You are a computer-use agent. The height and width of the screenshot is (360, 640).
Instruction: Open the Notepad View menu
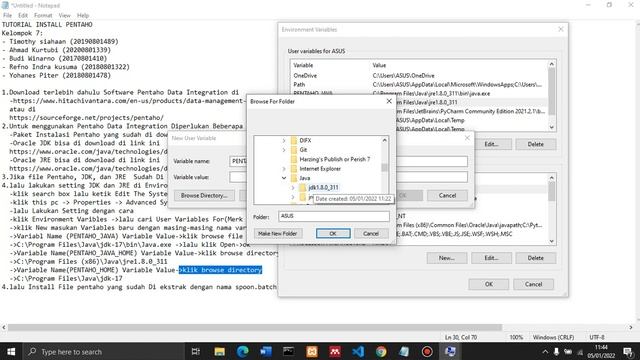click(64, 15)
